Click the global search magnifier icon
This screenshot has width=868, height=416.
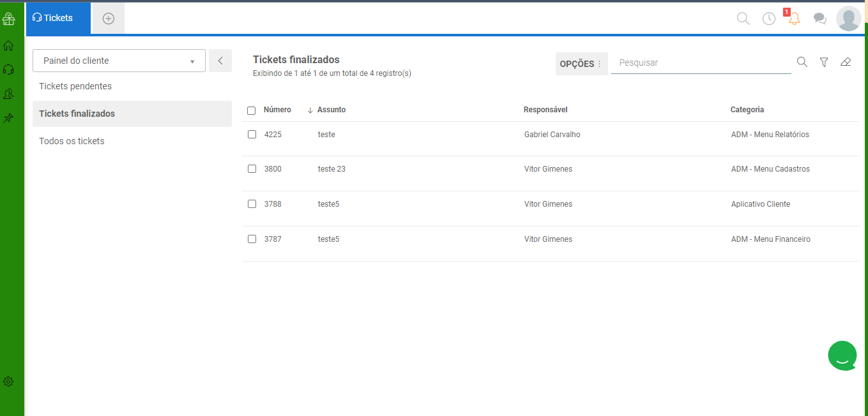tap(743, 19)
